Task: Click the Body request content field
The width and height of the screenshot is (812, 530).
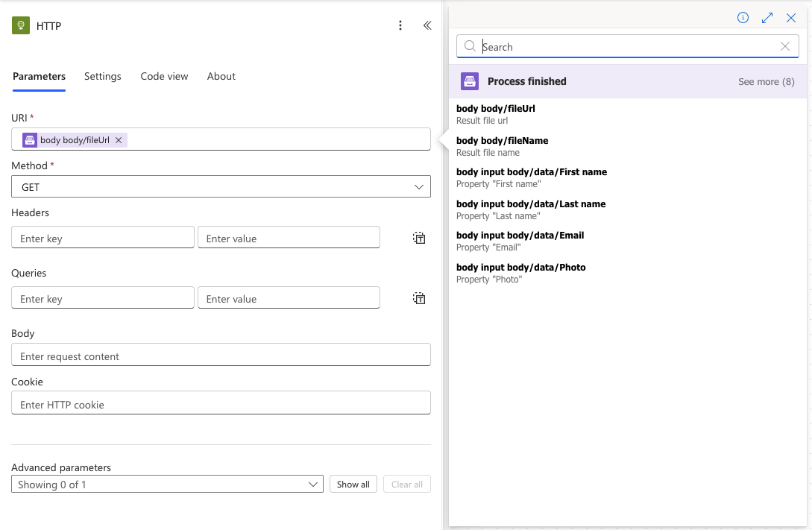Action: tap(221, 356)
